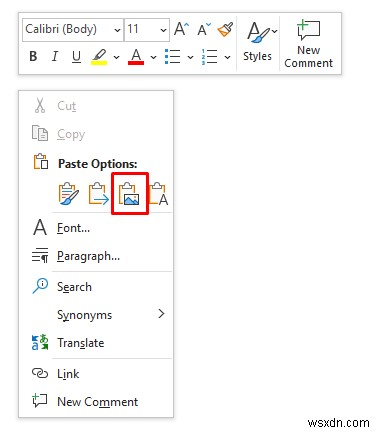Click the scissors Cut icon
Screen dimensions: 381x433
(40, 106)
